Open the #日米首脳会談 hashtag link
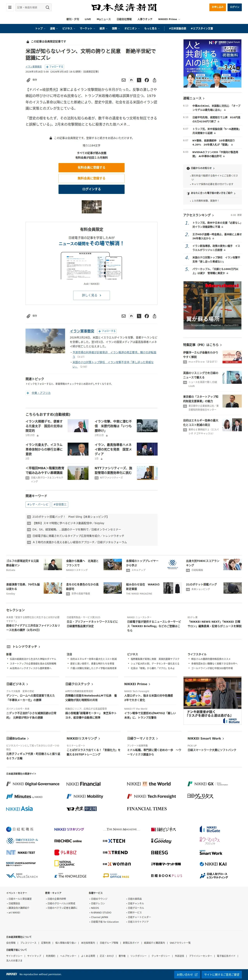This screenshot has height=980, width=248. point(178,29)
